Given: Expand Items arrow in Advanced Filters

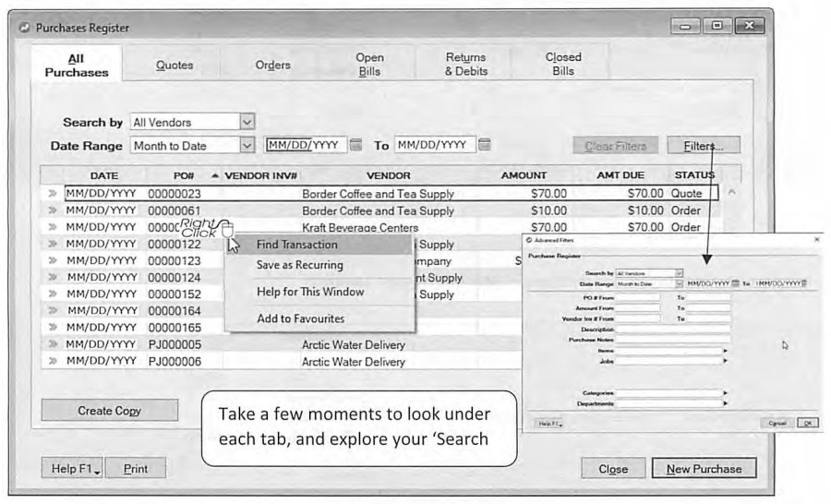Looking at the screenshot, I should point(725,351).
